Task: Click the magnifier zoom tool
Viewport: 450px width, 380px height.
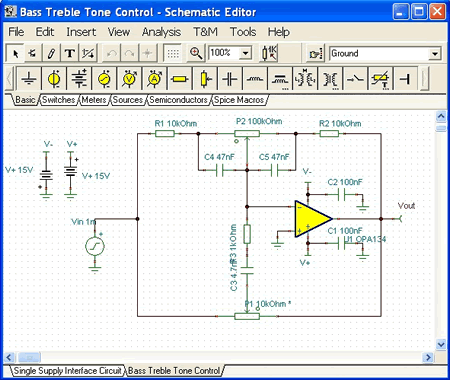Action: pos(196,53)
